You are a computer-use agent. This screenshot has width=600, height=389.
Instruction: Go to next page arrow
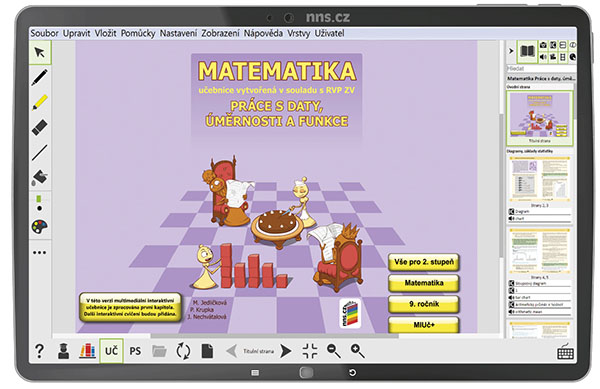tap(285, 351)
